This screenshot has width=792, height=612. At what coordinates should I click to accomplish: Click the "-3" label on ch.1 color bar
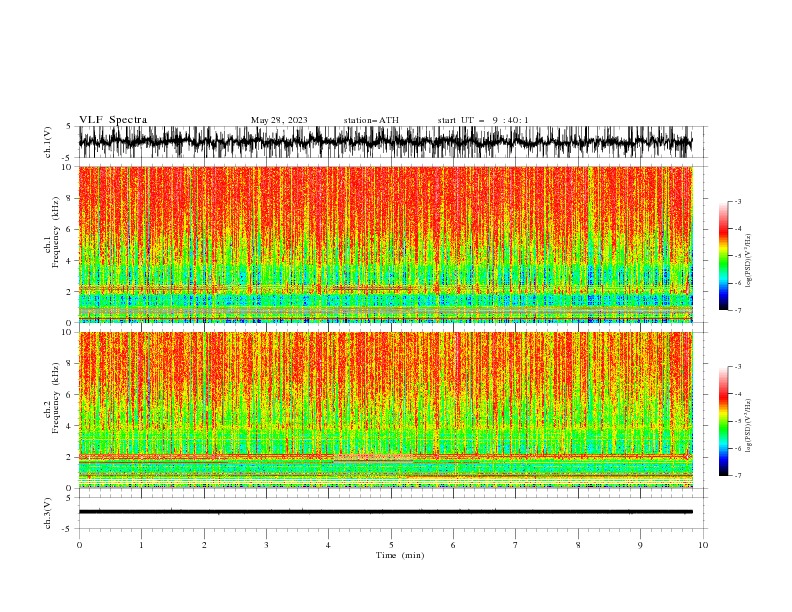[x=737, y=201]
